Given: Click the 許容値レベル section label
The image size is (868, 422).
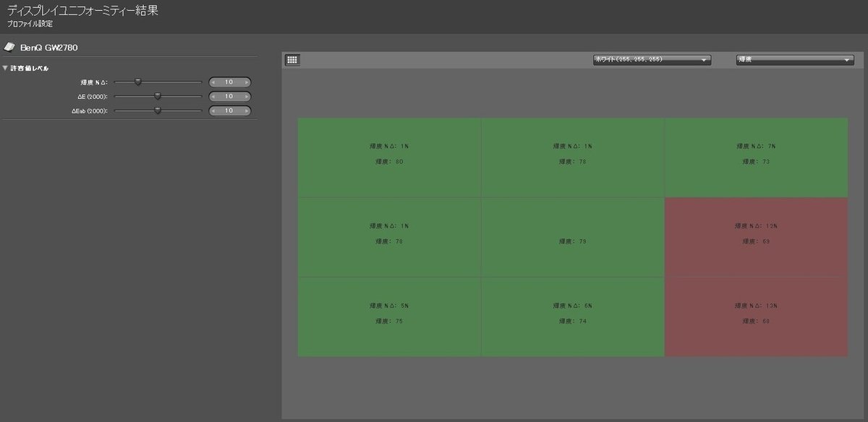Looking at the screenshot, I should pyautogui.click(x=30, y=68).
